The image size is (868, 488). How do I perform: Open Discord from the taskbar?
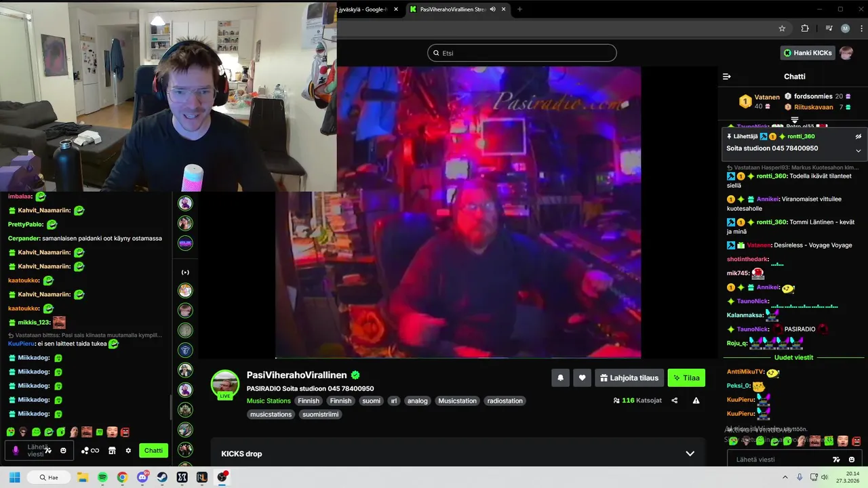coord(142,477)
